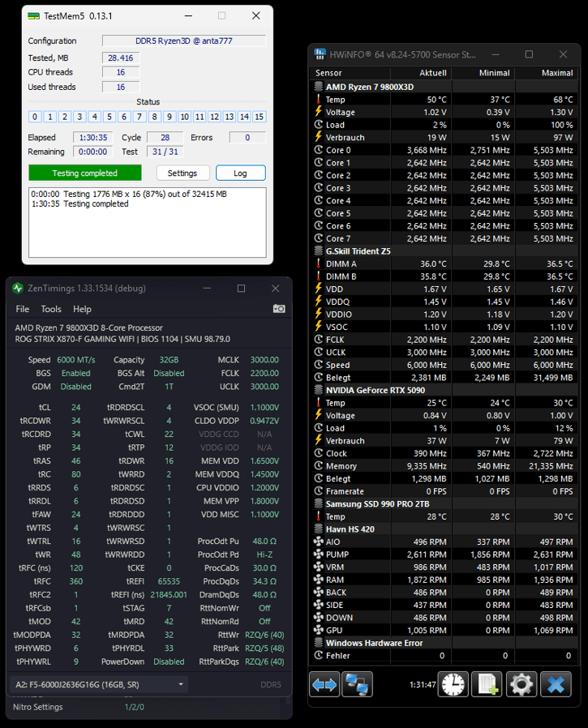Viewport: 588px width, 728px height.
Task: Click Fehler clock icon in HWiNFO
Action: (318, 655)
